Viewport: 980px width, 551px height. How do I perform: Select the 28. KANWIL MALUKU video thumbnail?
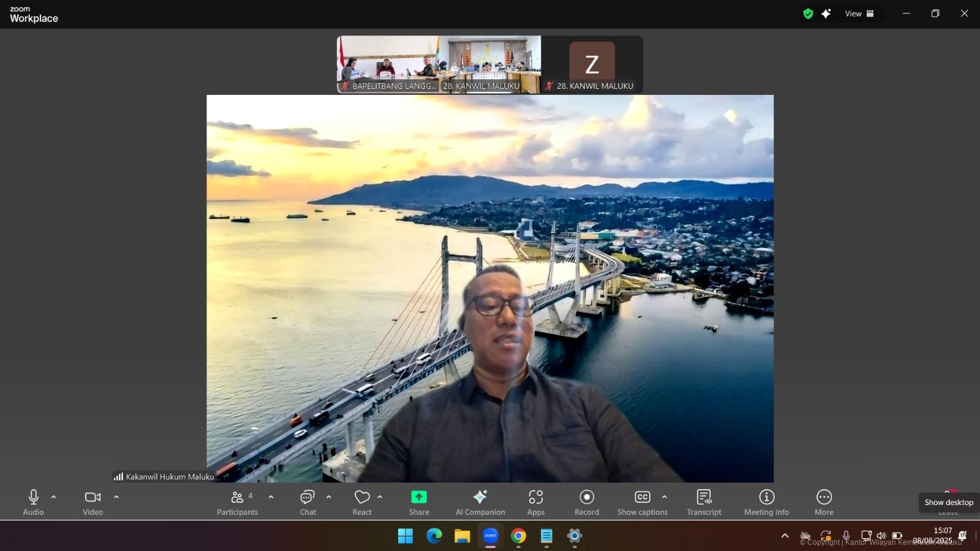tap(490, 64)
